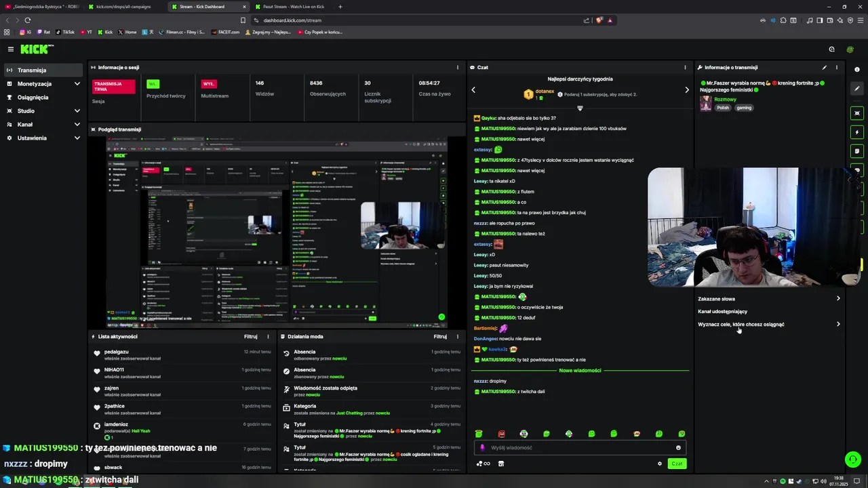Open Wyznacz cele, które chcesz osiągnąć row
Viewport: 868px width, 488px height.
coord(769,324)
